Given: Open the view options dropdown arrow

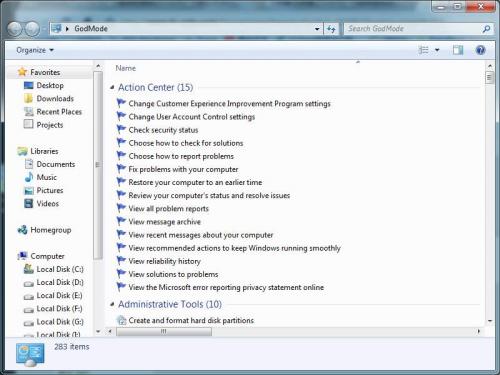Looking at the screenshot, I should point(437,50).
